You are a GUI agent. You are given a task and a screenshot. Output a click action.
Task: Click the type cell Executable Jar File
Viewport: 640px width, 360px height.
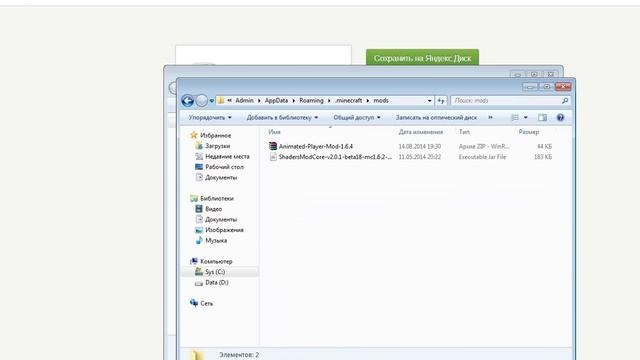(482, 157)
